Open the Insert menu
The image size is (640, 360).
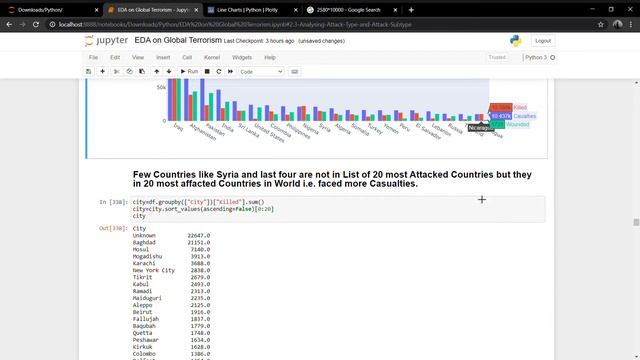pyautogui.click(x=163, y=58)
